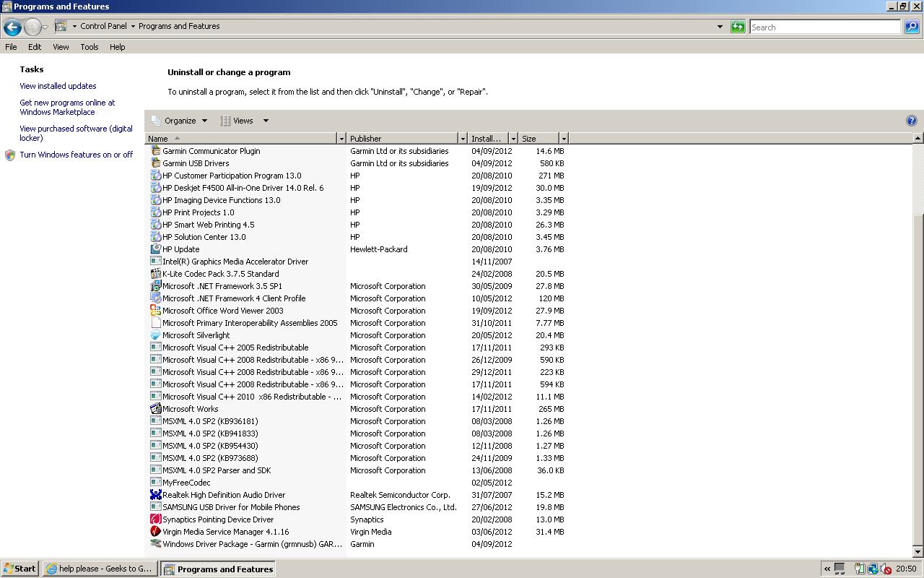The width and height of the screenshot is (924, 578).
Task: Open View purchased software link
Action: coord(76,134)
